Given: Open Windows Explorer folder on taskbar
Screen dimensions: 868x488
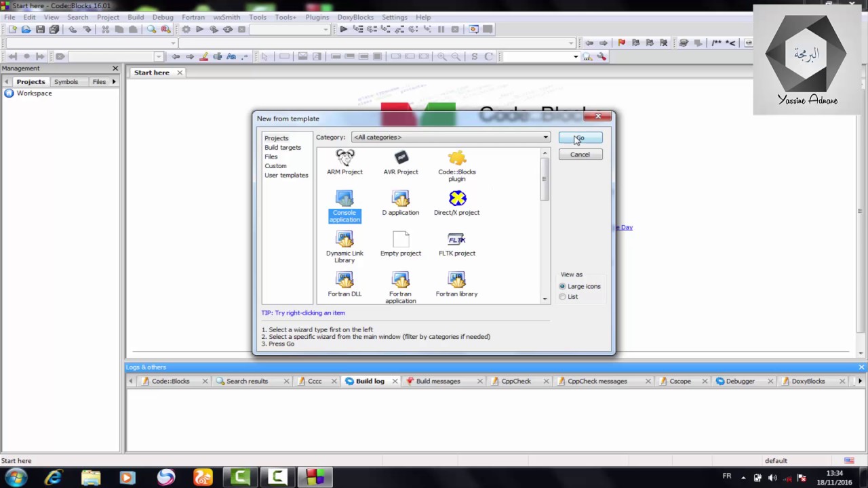Looking at the screenshot, I should point(91,478).
